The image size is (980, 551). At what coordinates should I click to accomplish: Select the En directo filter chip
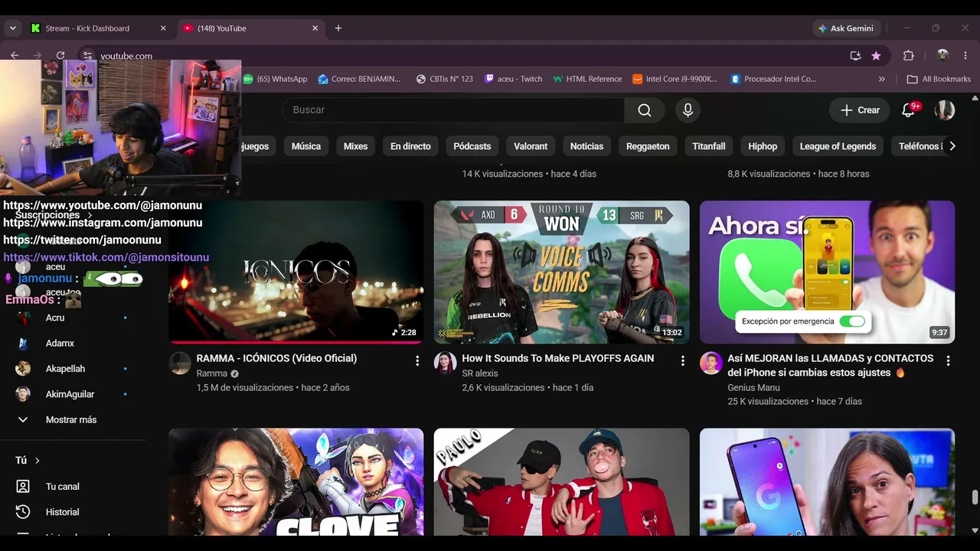(410, 146)
